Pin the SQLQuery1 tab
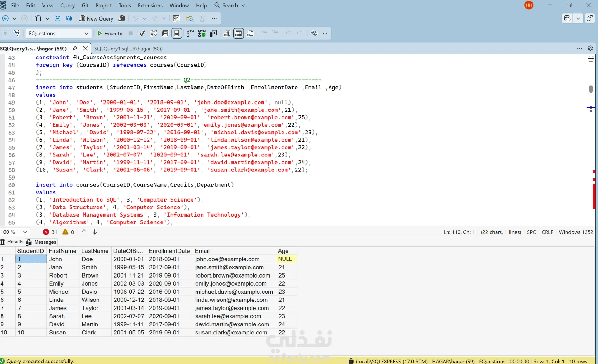The width and height of the screenshot is (598, 364). pos(75,48)
